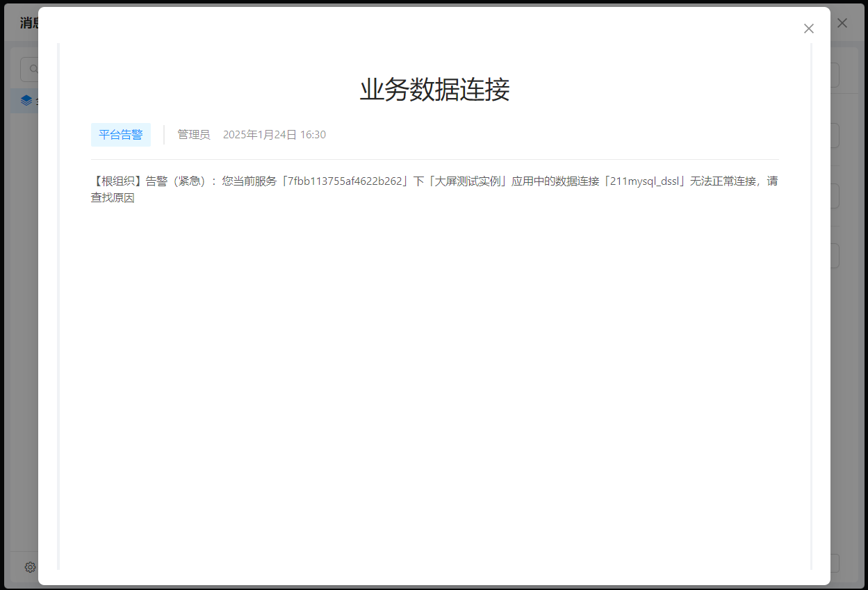This screenshot has width=868, height=590.
Task: Close the 业务数据连接 message dialog
Action: (808, 28)
